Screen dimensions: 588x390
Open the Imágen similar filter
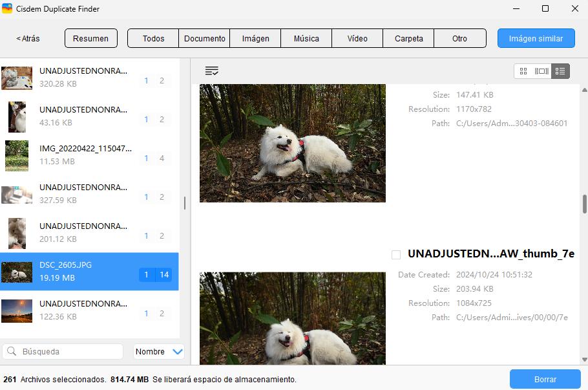pos(536,39)
